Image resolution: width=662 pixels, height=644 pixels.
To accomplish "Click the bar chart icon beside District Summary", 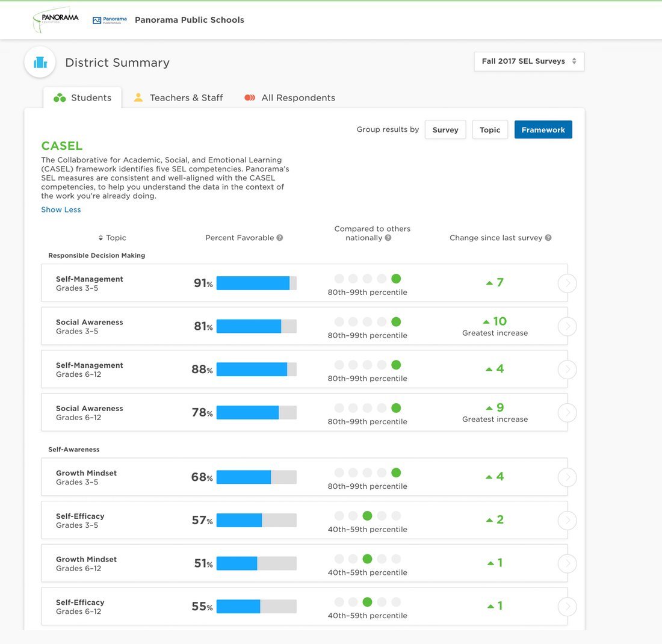I will click(x=40, y=62).
